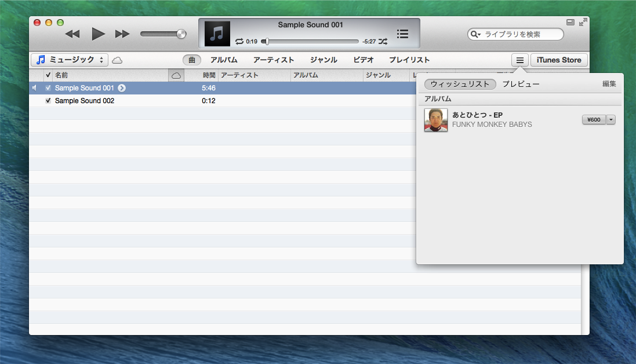Select the ウィッシュリスト tab
The height and width of the screenshot is (364, 636).
(460, 84)
